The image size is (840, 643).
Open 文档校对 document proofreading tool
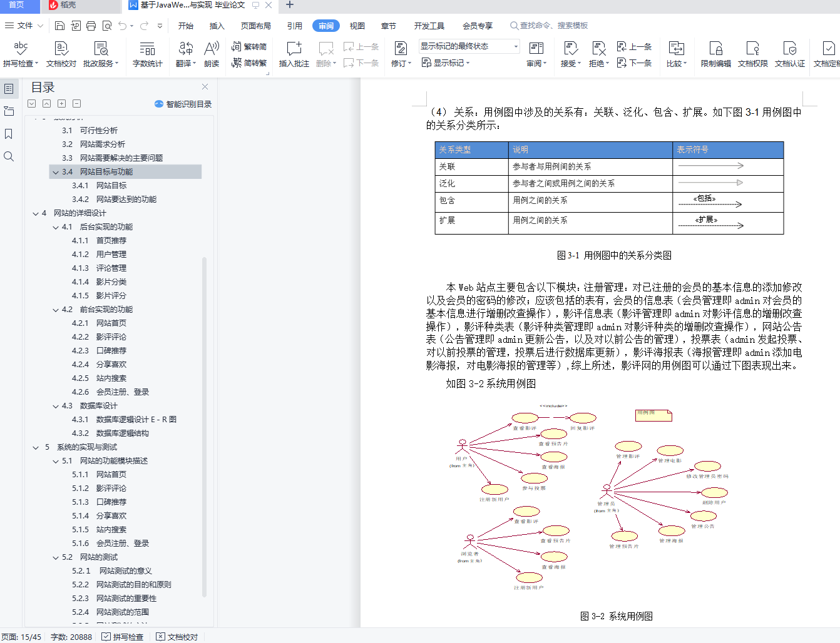tap(61, 54)
